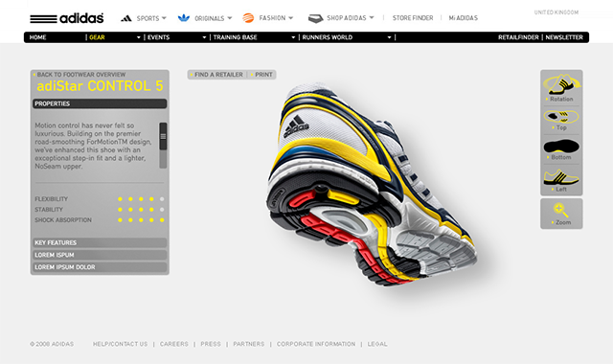
Task: Expand the Gear menu arrow
Action: (x=138, y=37)
